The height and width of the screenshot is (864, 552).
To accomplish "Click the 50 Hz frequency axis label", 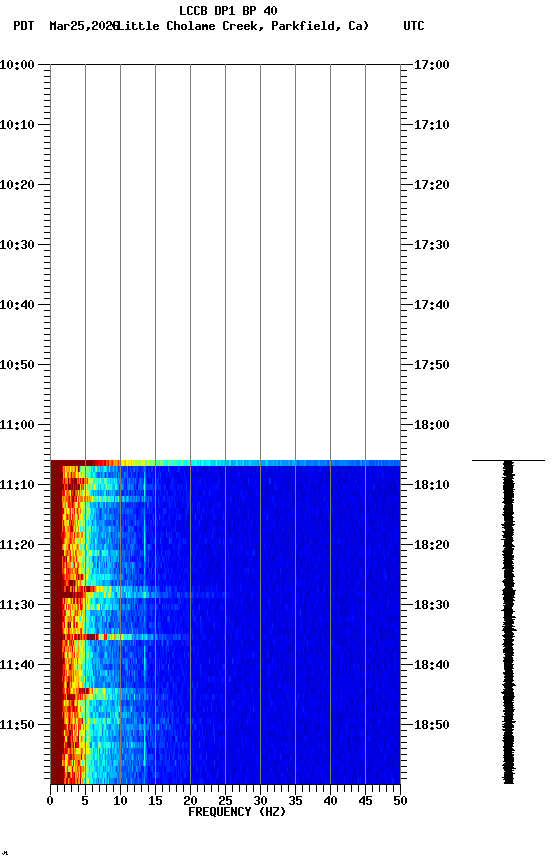I will tap(400, 801).
